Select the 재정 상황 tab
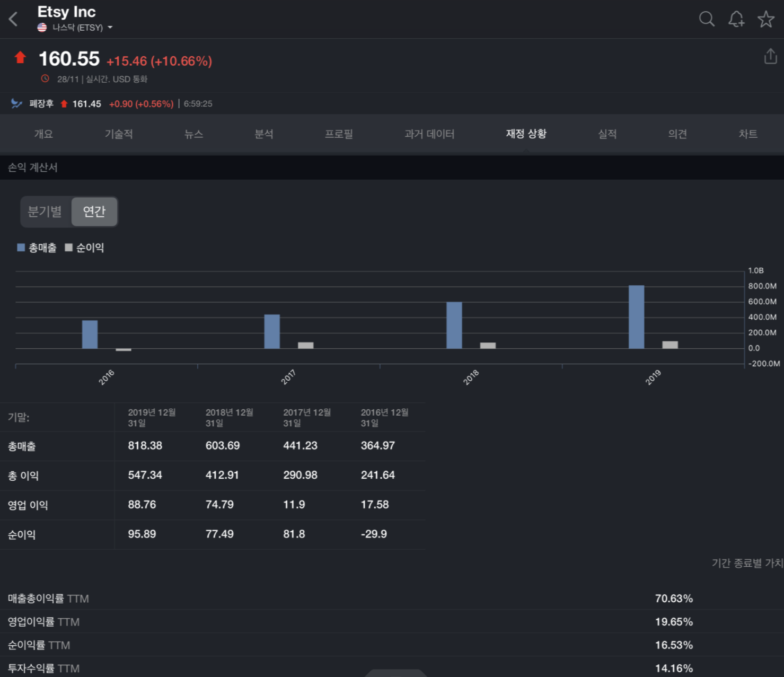 pyautogui.click(x=526, y=134)
